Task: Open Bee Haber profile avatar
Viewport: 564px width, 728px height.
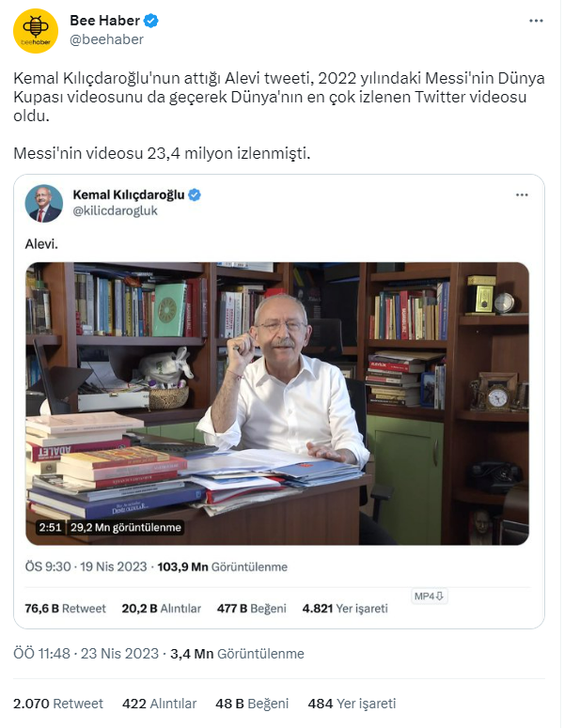Action: click(x=36, y=31)
